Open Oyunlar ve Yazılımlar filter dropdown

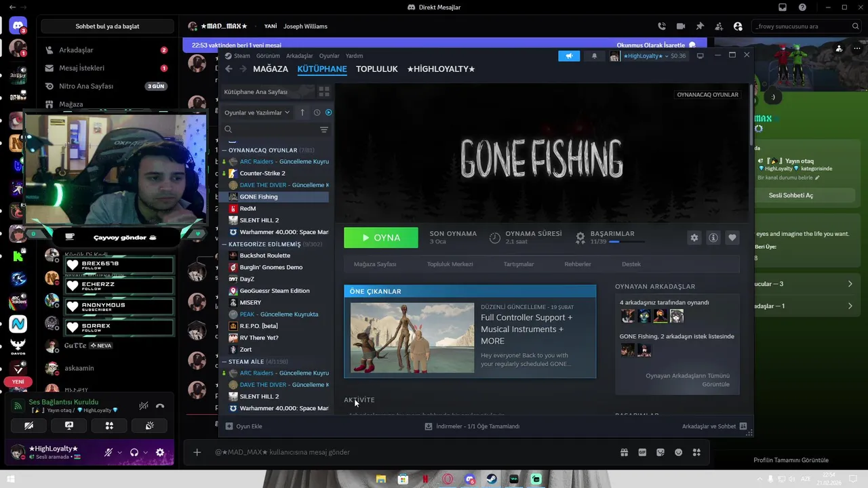click(257, 113)
